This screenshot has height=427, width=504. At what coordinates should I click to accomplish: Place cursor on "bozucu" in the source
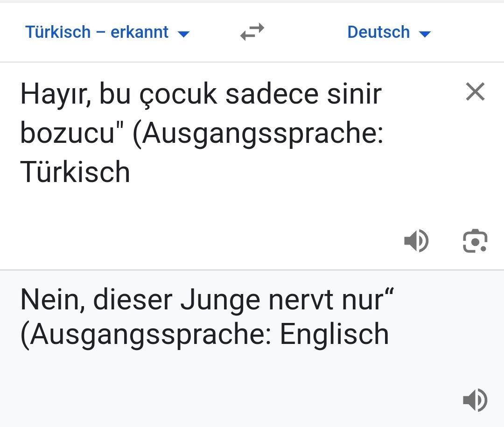pyautogui.click(x=68, y=133)
